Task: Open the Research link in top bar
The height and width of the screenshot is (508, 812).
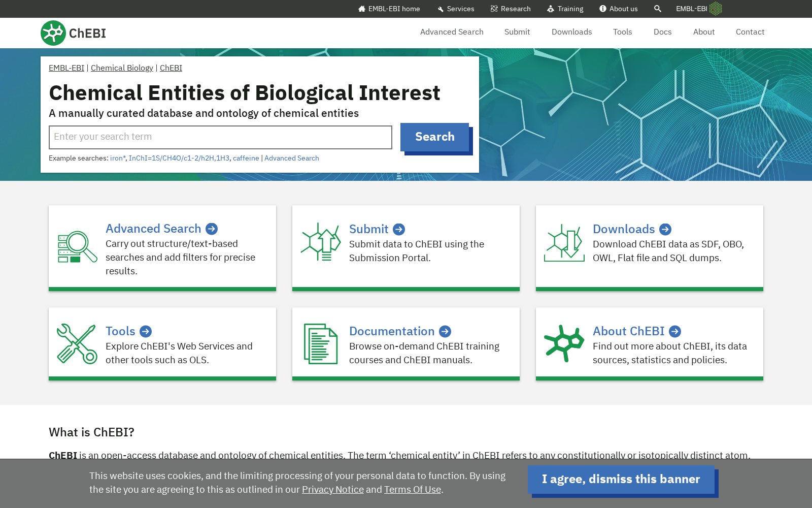Action: [516, 9]
